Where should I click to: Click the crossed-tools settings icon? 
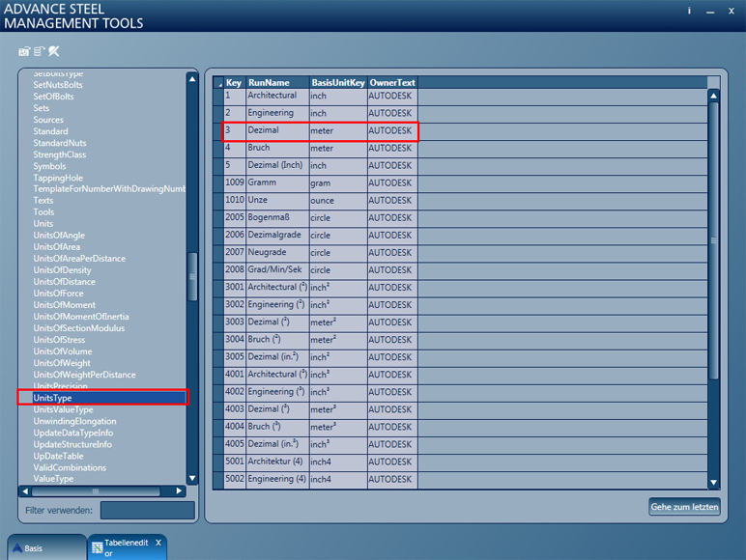[x=54, y=51]
